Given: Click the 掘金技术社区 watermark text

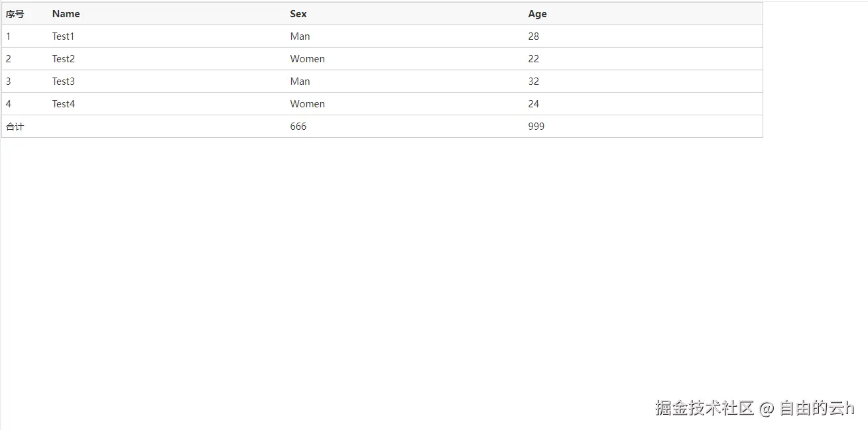Looking at the screenshot, I should coord(705,408).
